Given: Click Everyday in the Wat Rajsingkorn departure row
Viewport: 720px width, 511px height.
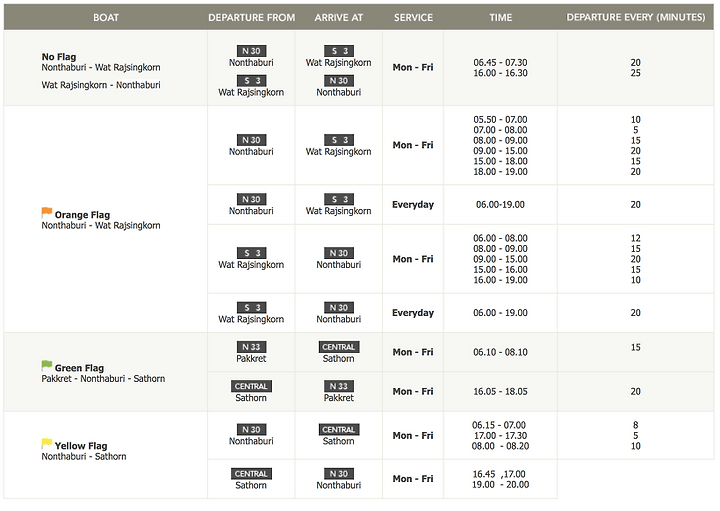Looking at the screenshot, I should tap(413, 313).
